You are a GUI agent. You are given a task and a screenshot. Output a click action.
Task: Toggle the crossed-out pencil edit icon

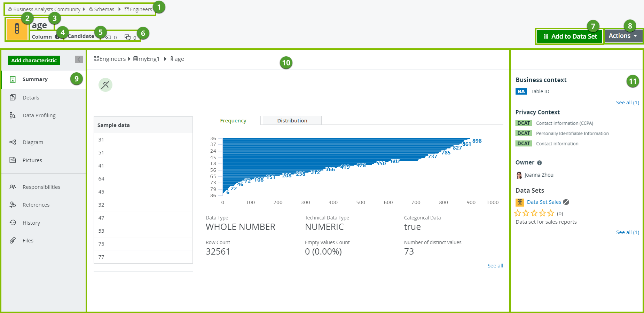point(105,85)
